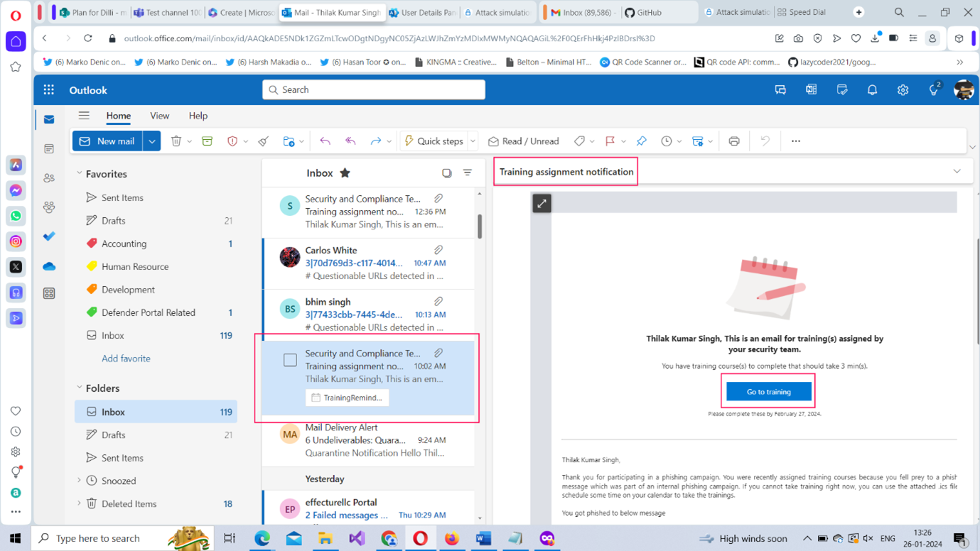The height and width of the screenshot is (551, 980).
Task: Print the current email
Action: (x=734, y=141)
